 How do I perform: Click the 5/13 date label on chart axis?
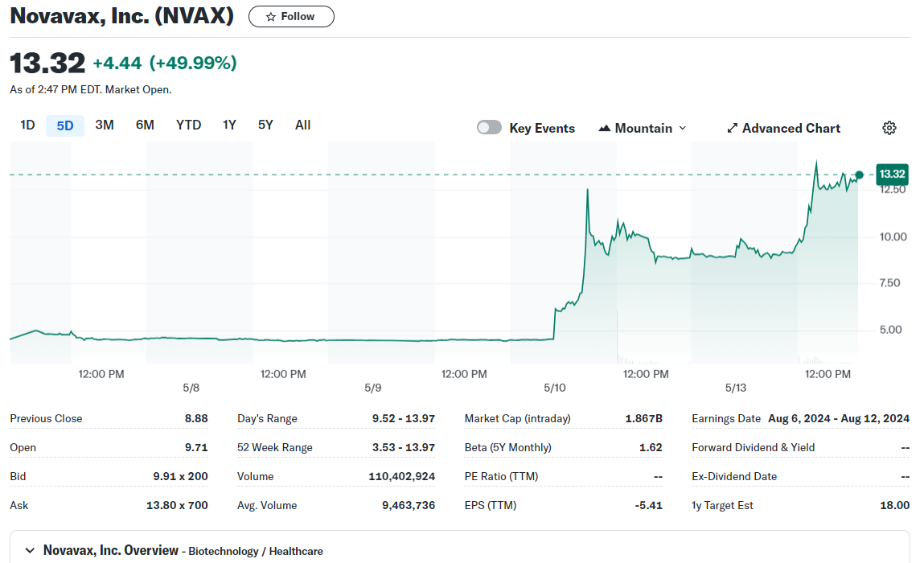coord(736,388)
